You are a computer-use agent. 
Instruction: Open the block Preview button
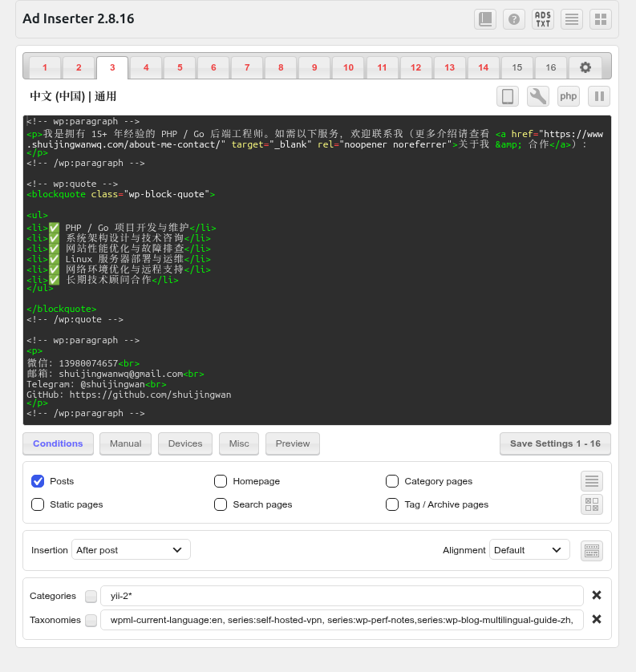[293, 443]
